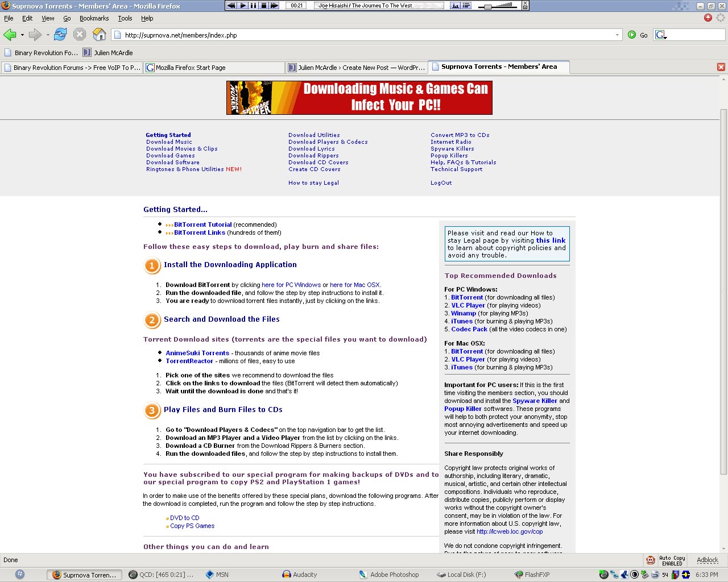The width and height of the screenshot is (728, 582).
Task: Open the BitTorrent Tutorial link
Action: click(203, 225)
